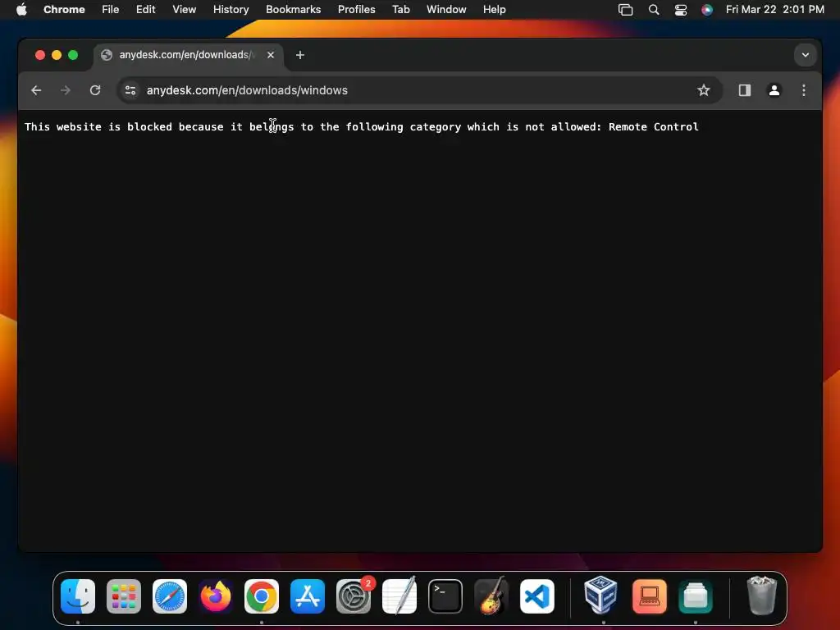Open the Apple menu
Viewport: 840px width, 630px height.
(x=21, y=10)
